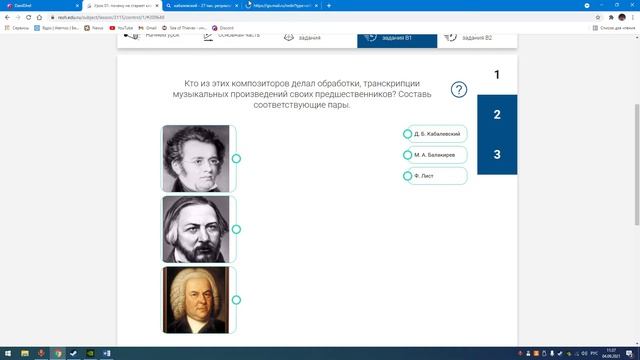Select connector circle of М. А. Балакирев
This screenshot has width=640, height=360.
[407, 155]
